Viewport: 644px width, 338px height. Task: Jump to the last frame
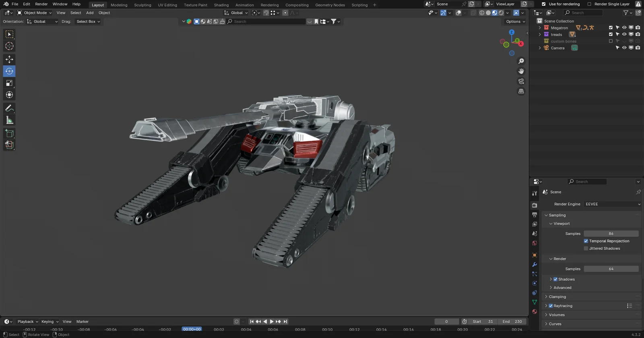point(285,321)
